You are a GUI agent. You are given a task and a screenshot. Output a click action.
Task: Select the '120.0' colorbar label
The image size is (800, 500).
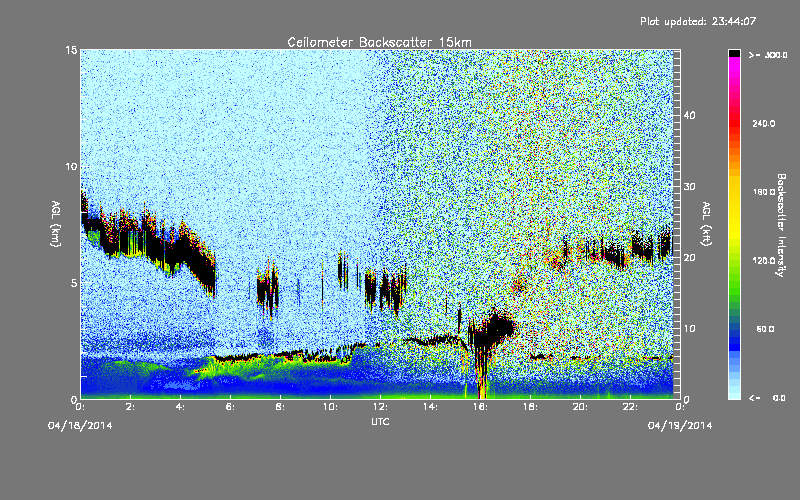(764, 261)
